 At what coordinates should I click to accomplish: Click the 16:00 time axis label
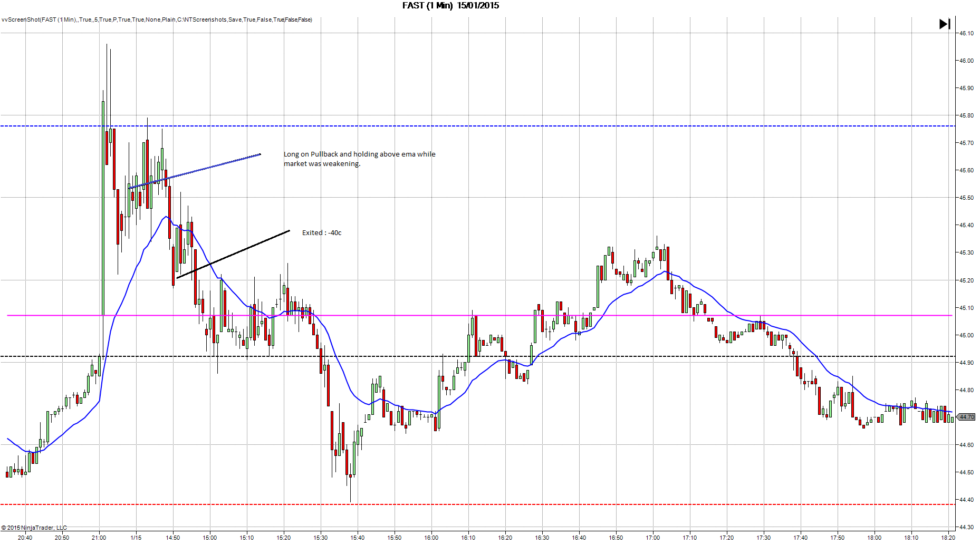point(431,538)
